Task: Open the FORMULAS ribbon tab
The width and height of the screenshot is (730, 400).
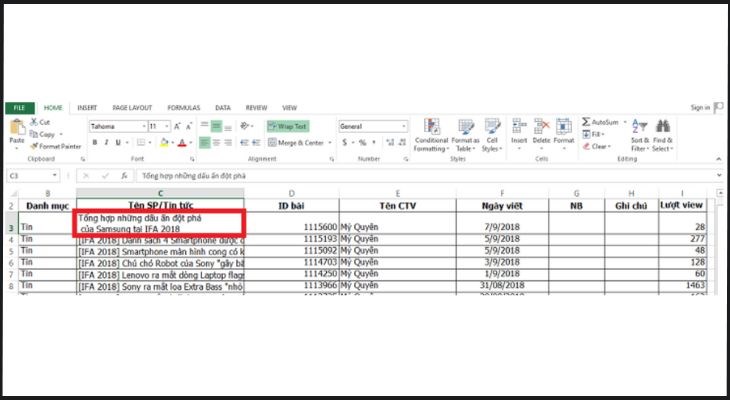Action: [183, 107]
